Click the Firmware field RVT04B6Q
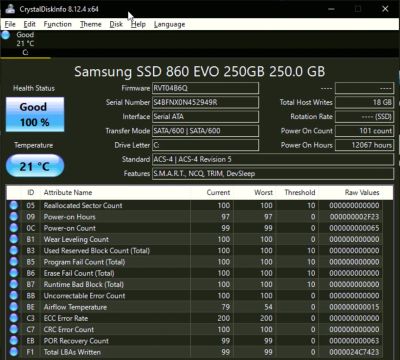This screenshot has width=400, height=360. pos(205,88)
